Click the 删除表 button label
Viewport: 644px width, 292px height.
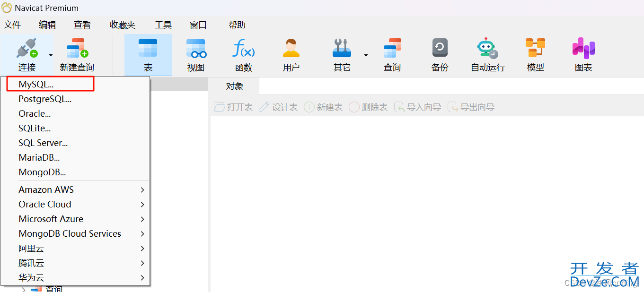pos(375,107)
